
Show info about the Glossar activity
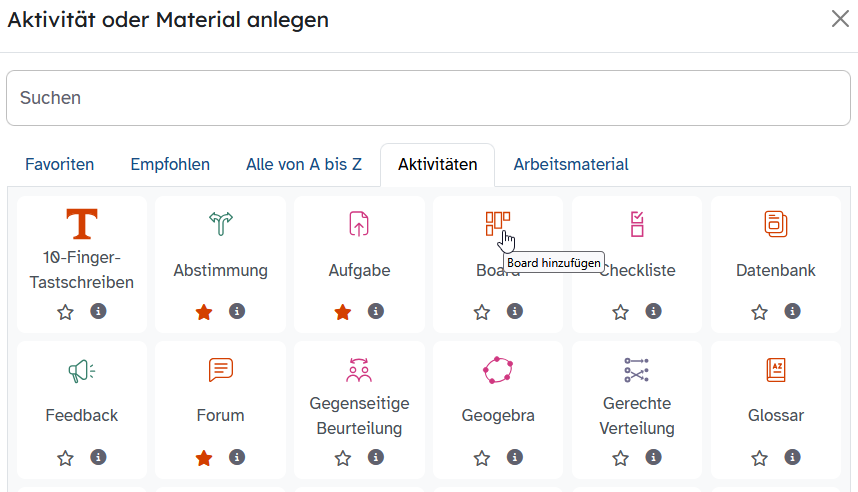[x=792, y=458]
